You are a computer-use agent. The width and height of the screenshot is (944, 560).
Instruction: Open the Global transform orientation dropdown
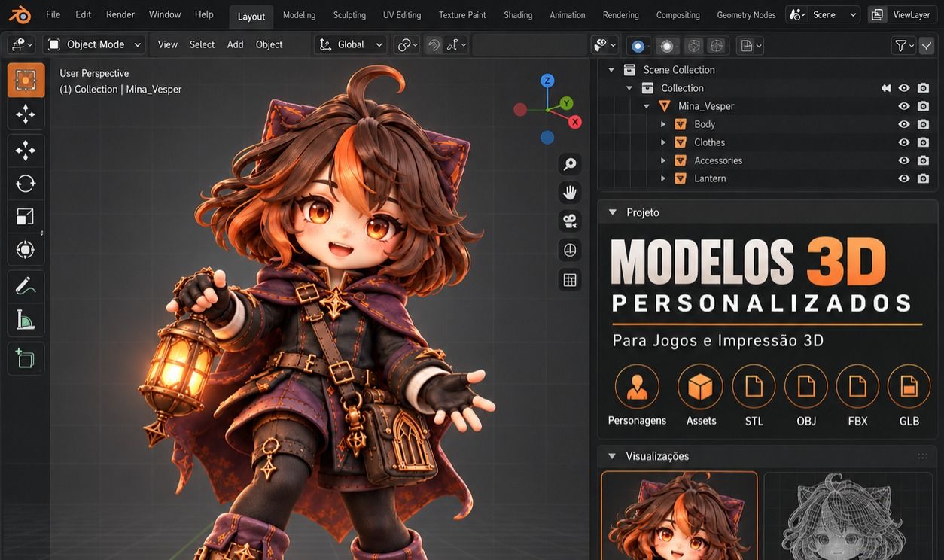tap(351, 44)
